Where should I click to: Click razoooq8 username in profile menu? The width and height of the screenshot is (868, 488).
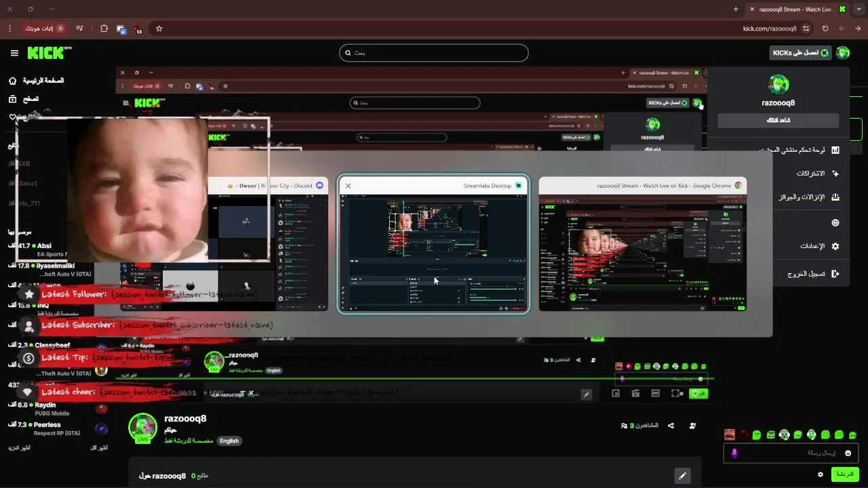778,103
